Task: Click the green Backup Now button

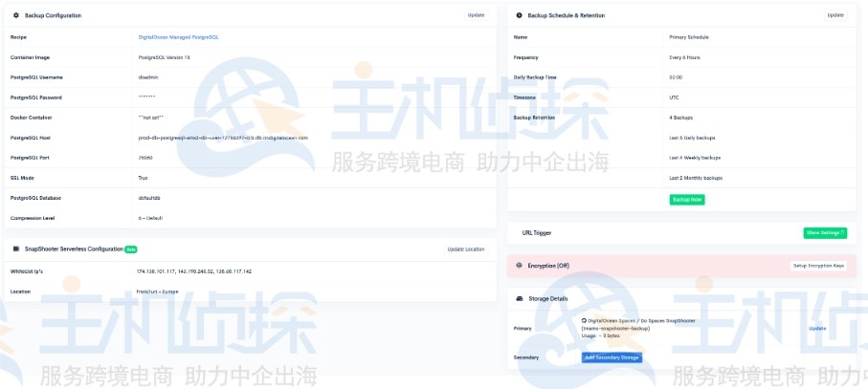Action: click(687, 200)
